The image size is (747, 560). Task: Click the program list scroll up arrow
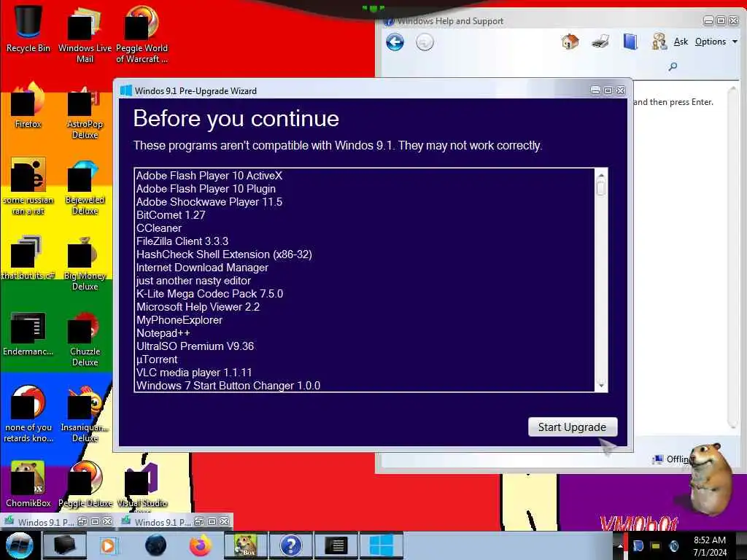coord(601,175)
